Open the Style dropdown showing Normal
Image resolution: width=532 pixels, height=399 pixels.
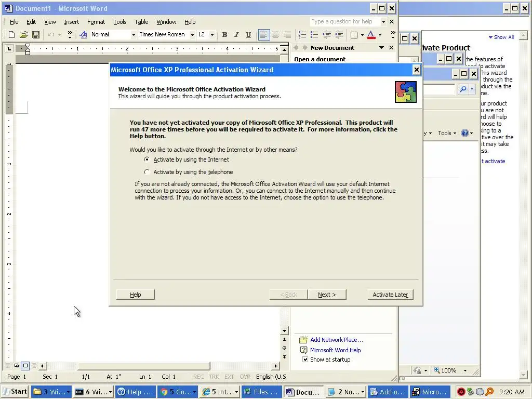(x=134, y=35)
